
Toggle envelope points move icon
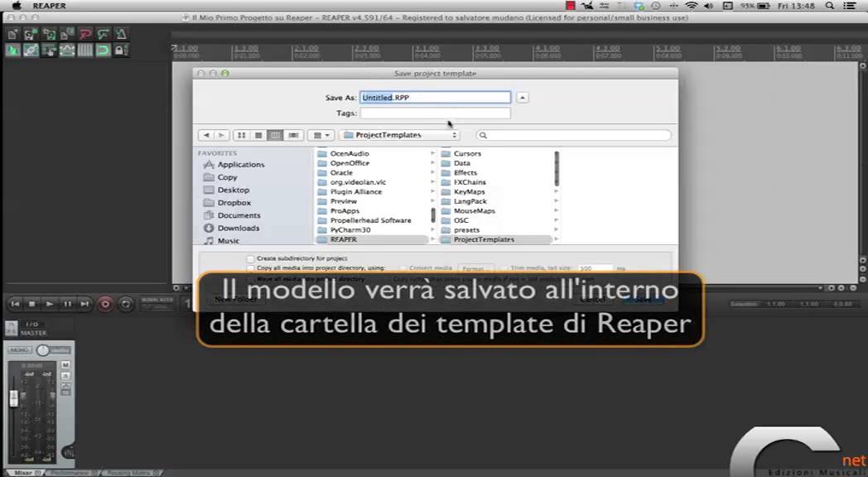coord(66,51)
